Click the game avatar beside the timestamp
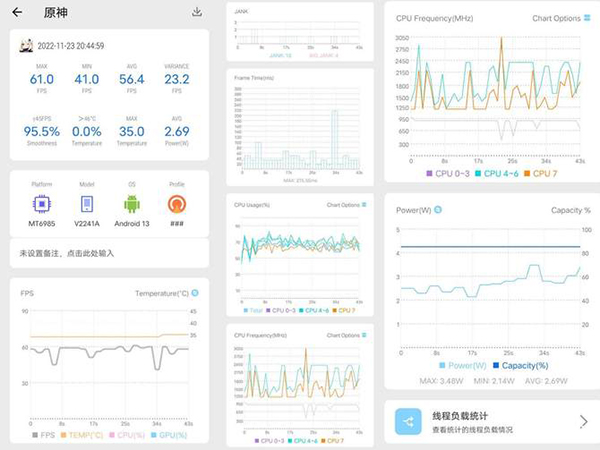Image resolution: width=600 pixels, height=450 pixels. 27,45
